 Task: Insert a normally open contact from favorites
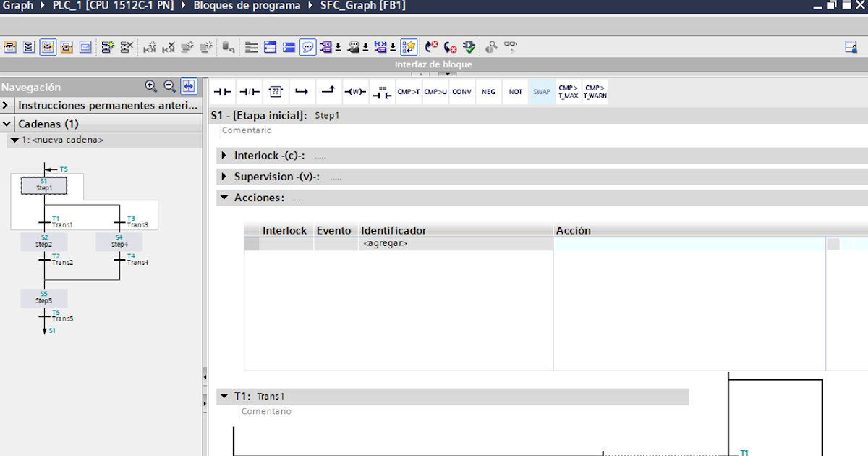[x=222, y=91]
